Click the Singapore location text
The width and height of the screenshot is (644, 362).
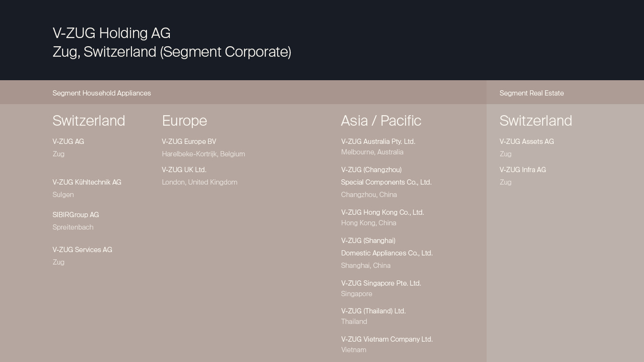[356, 294]
